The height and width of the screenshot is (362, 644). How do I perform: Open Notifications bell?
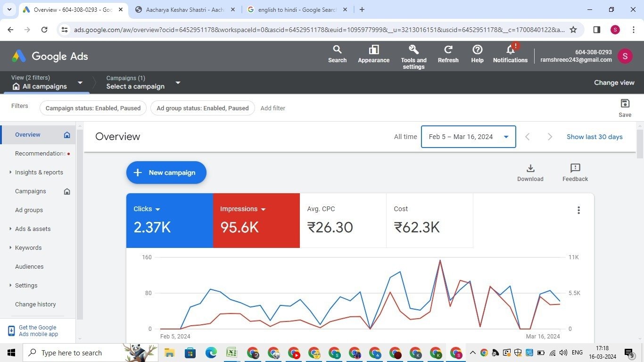tap(510, 50)
